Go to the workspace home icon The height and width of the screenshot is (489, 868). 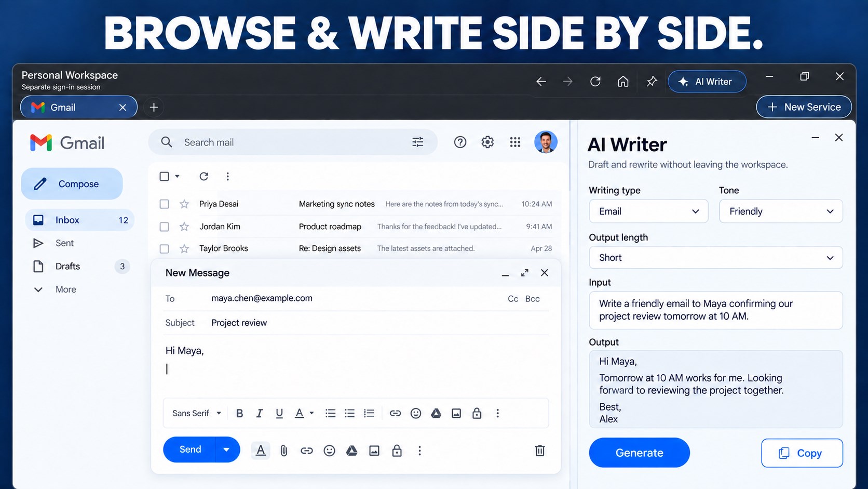[x=623, y=82]
